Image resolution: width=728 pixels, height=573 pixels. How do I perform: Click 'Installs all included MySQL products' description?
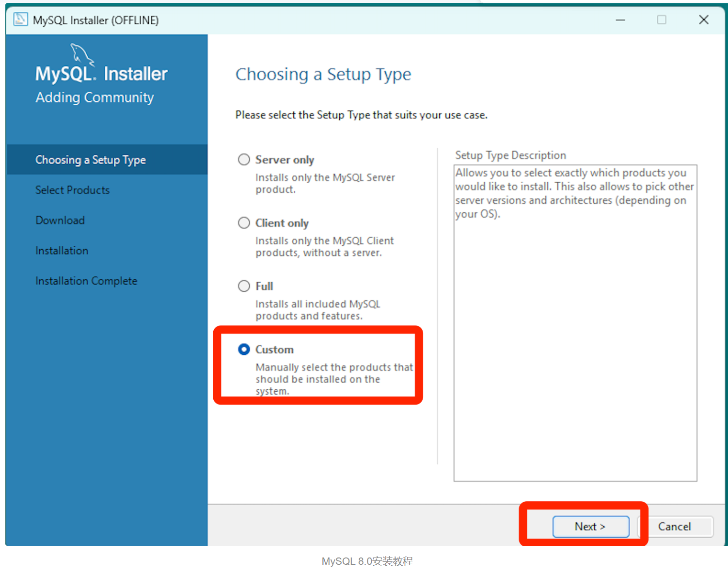pyautogui.click(x=318, y=310)
